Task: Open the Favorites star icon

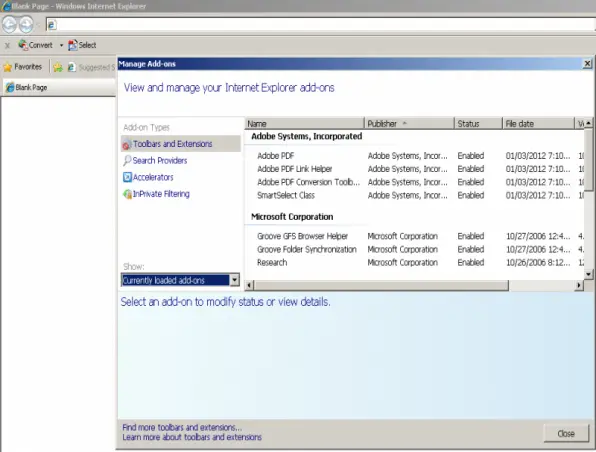Action: click(8, 67)
